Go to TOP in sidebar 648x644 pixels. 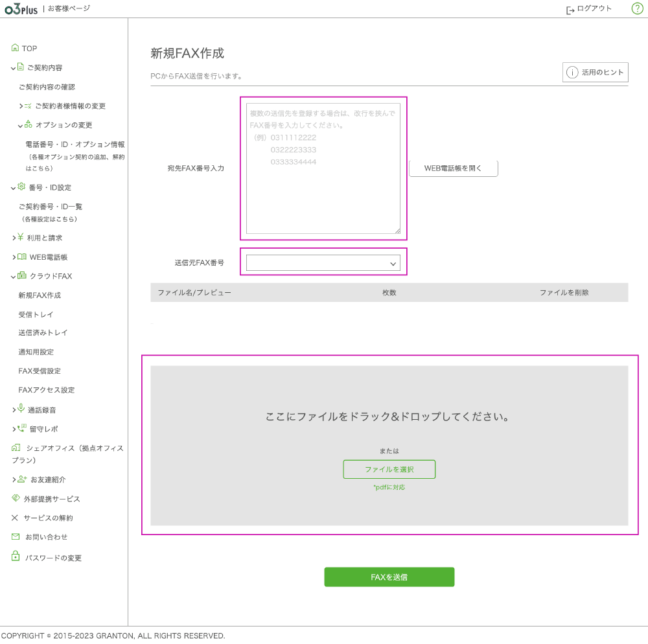(29, 49)
